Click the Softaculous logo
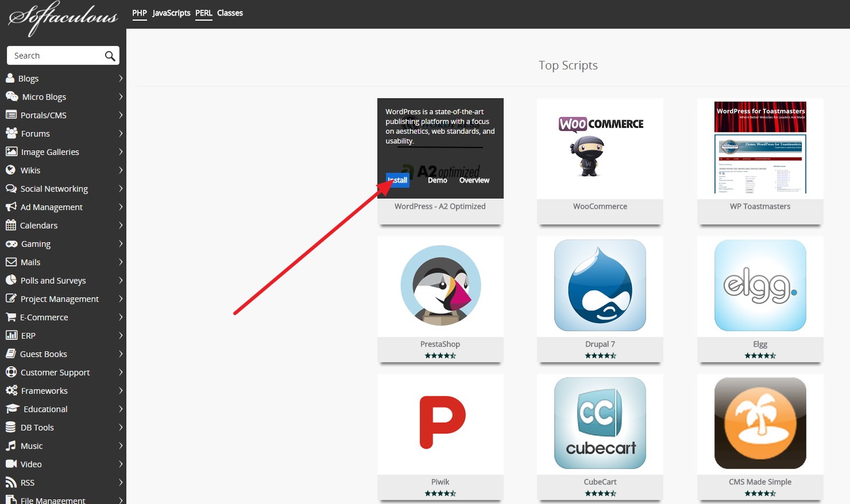850x504 pixels. click(63, 18)
